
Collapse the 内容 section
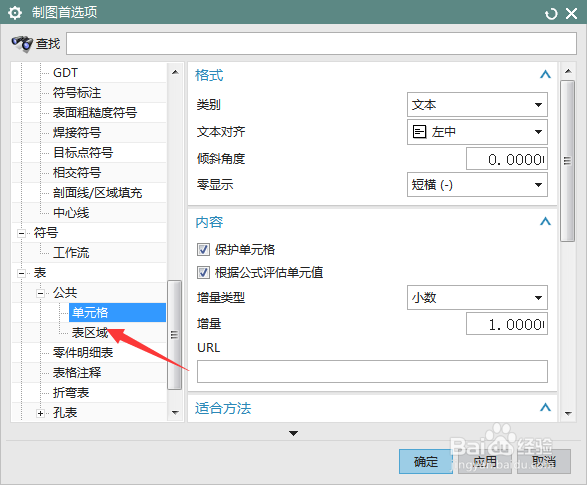[x=545, y=222]
